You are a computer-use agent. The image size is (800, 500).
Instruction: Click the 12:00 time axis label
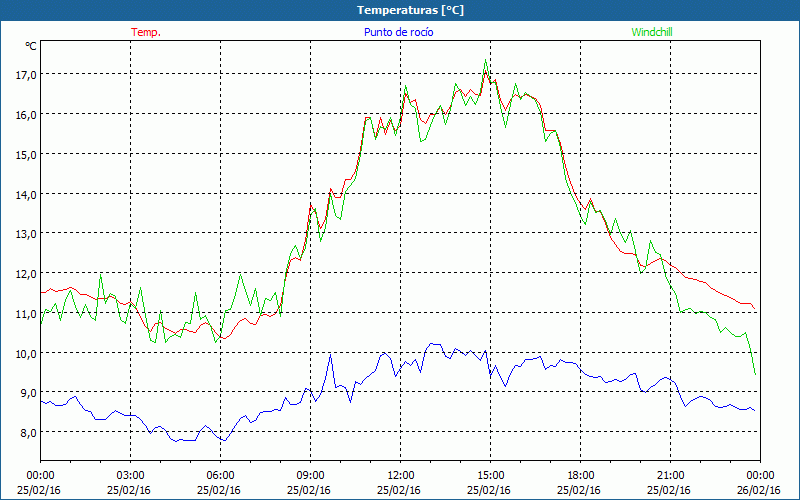(401, 476)
